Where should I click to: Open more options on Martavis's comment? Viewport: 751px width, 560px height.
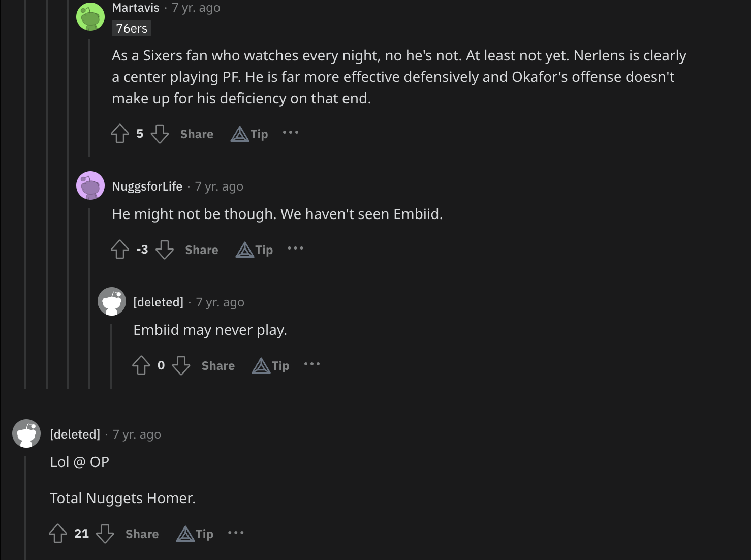(x=291, y=133)
